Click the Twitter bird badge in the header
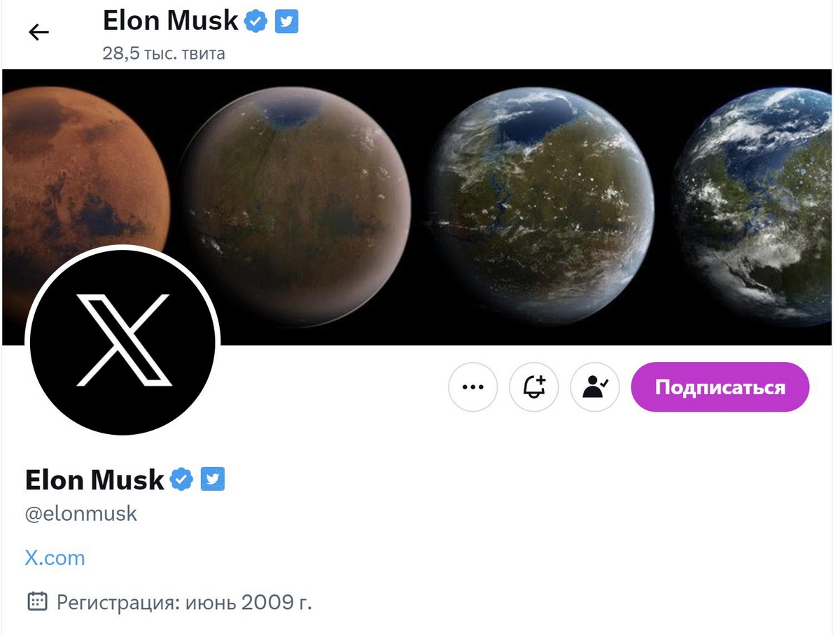840x635 pixels. coord(286,22)
